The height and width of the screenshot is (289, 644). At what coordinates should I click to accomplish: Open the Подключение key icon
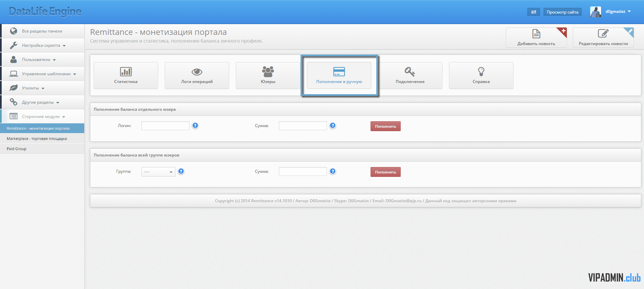[x=410, y=71]
